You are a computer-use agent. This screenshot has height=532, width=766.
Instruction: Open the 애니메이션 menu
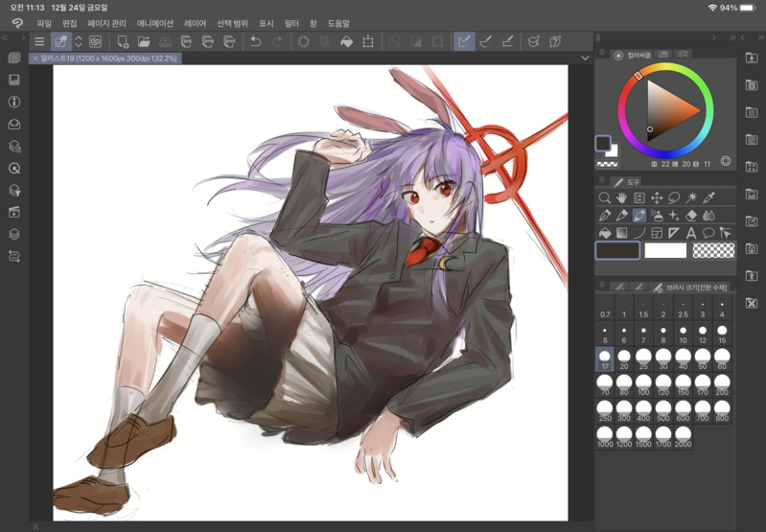tap(155, 23)
